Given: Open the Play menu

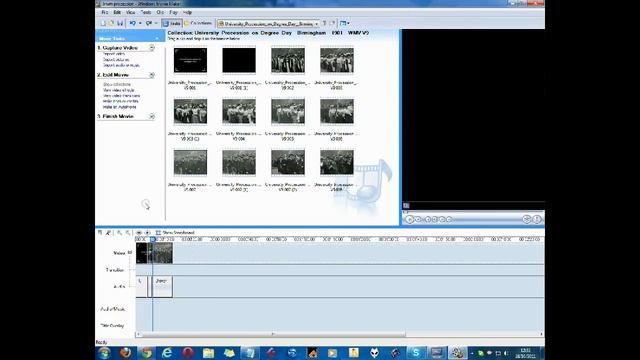Looking at the screenshot, I should [173, 13].
